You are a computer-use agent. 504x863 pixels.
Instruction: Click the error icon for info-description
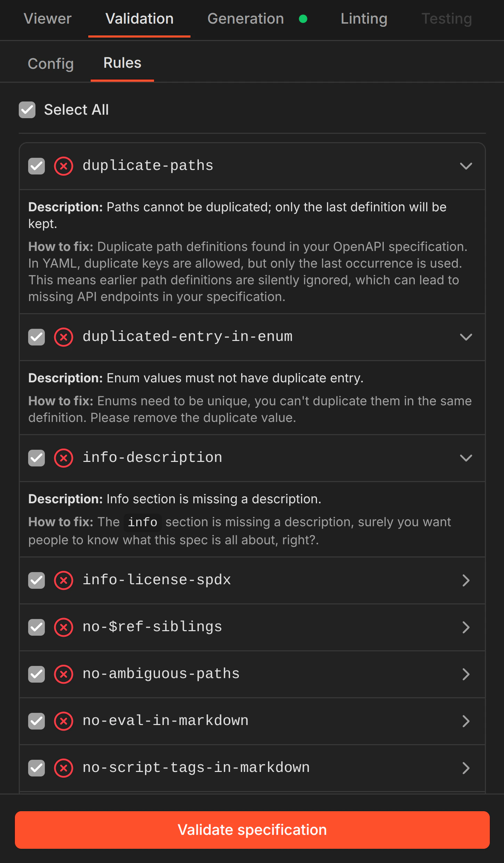point(64,458)
